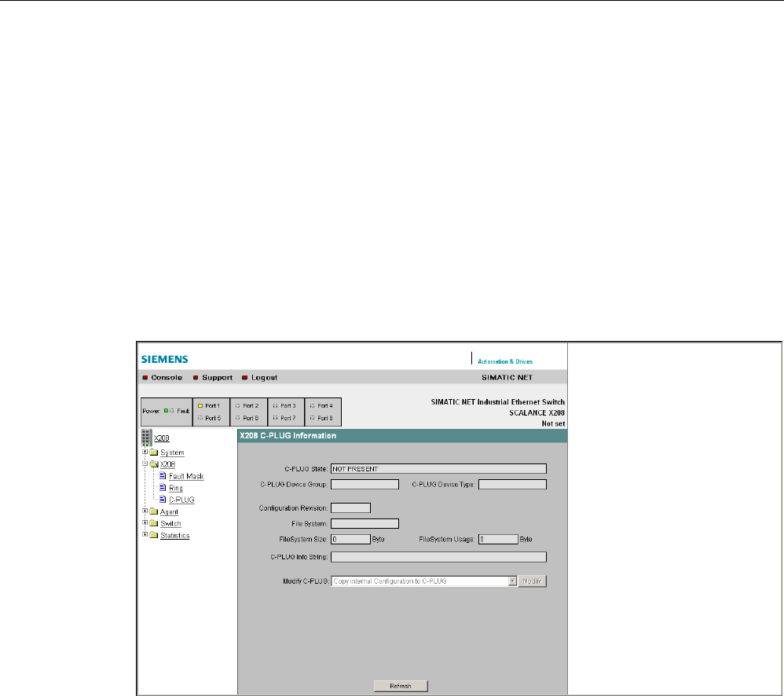Click the Port 5 status LED
Screen dimensions: 784x696
[x=200, y=417]
